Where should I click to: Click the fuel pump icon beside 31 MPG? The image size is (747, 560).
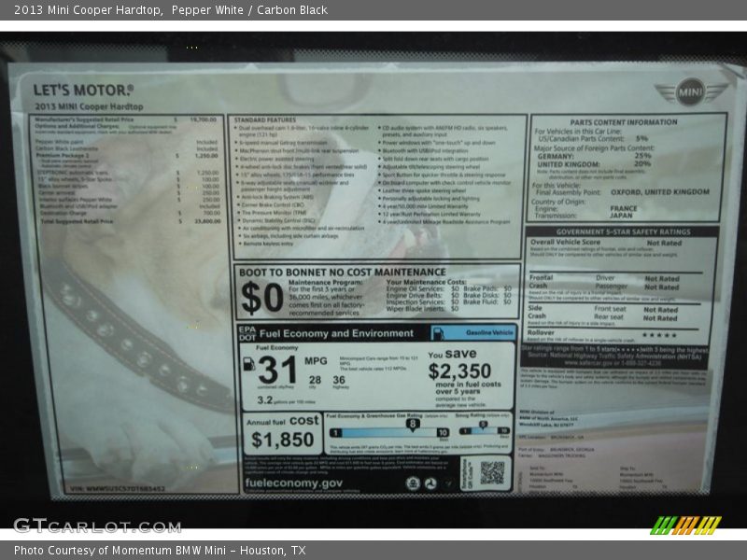click(249, 364)
